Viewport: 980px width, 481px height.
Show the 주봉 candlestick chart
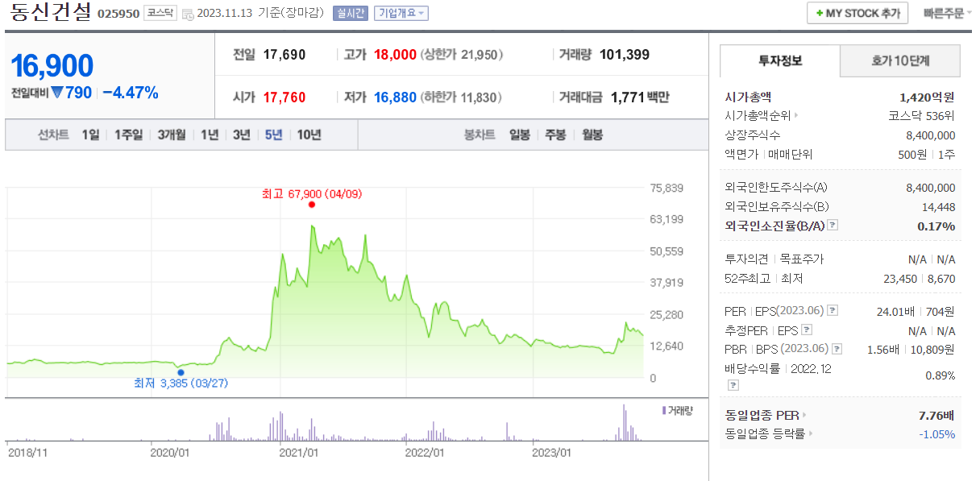click(x=556, y=135)
